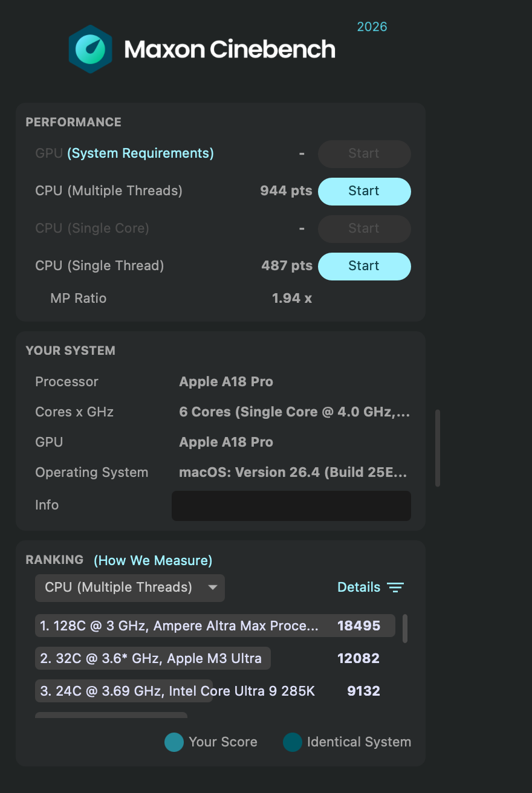Click the 2026 version label
Viewport: 532px width, 793px height.
tap(372, 27)
